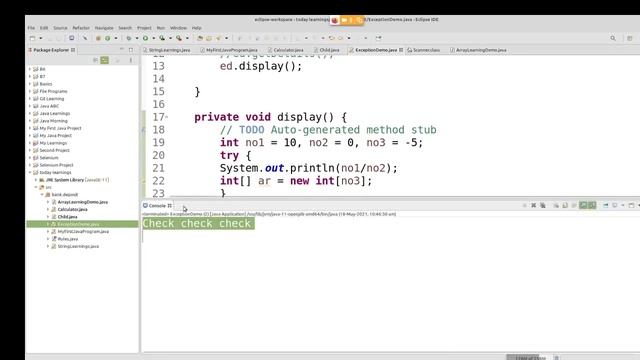
Task: Open the Project menu
Action: pyautogui.click(x=144, y=28)
